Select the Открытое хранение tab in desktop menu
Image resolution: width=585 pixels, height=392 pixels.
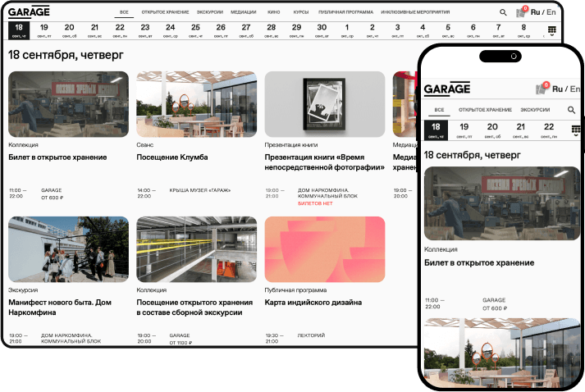click(x=165, y=13)
